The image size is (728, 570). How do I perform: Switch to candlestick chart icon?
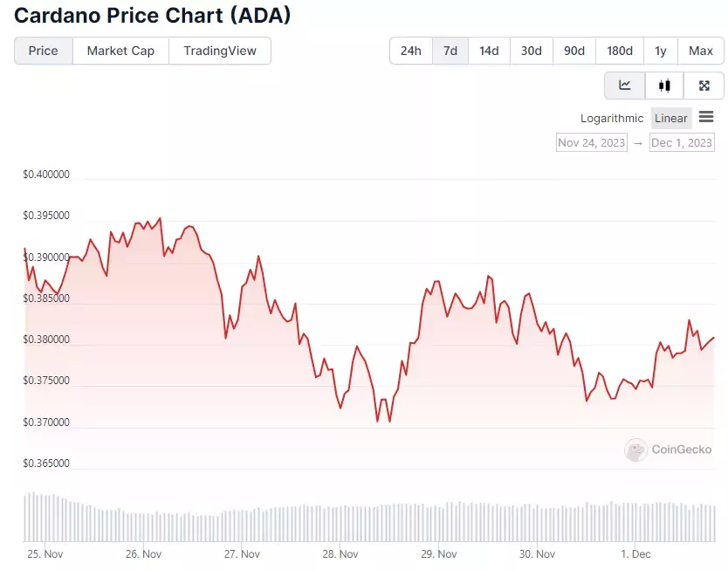pos(664,86)
